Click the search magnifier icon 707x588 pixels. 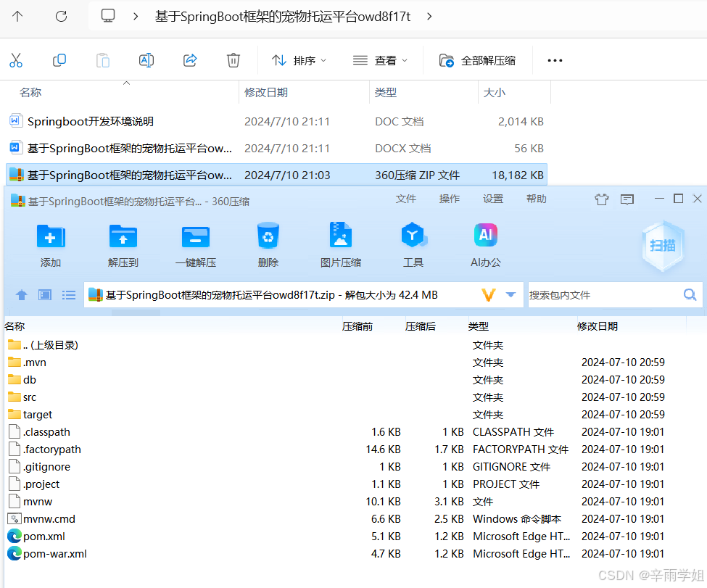point(690,295)
